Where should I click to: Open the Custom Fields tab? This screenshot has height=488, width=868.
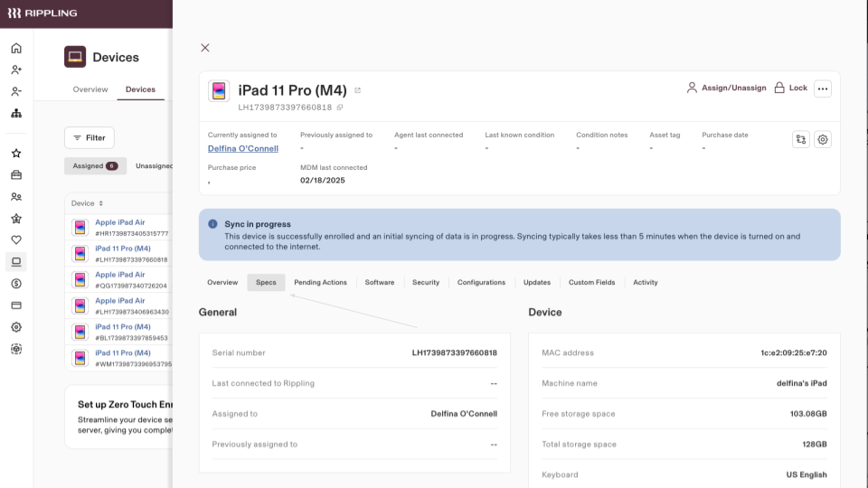(x=591, y=282)
